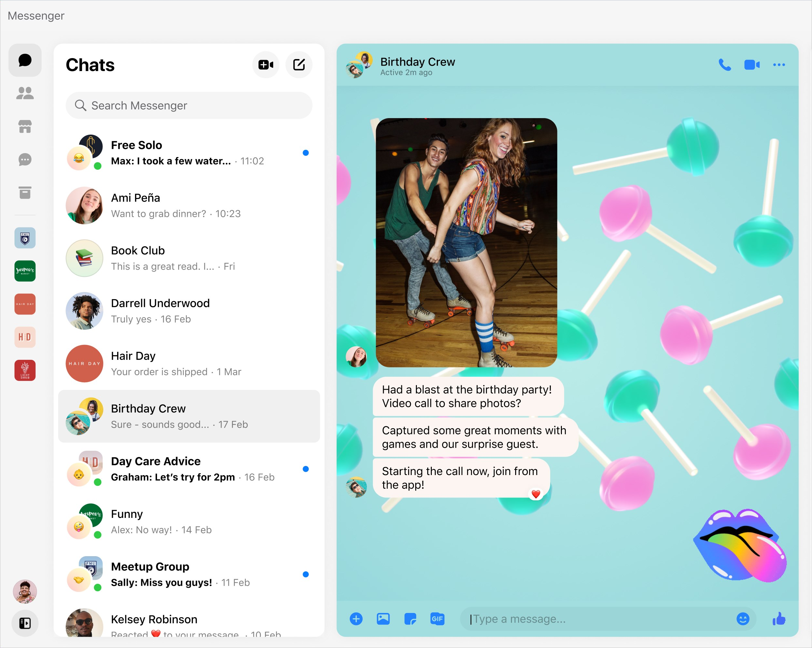Open the Free Solo conversation
The height and width of the screenshot is (648, 812).
tap(189, 153)
